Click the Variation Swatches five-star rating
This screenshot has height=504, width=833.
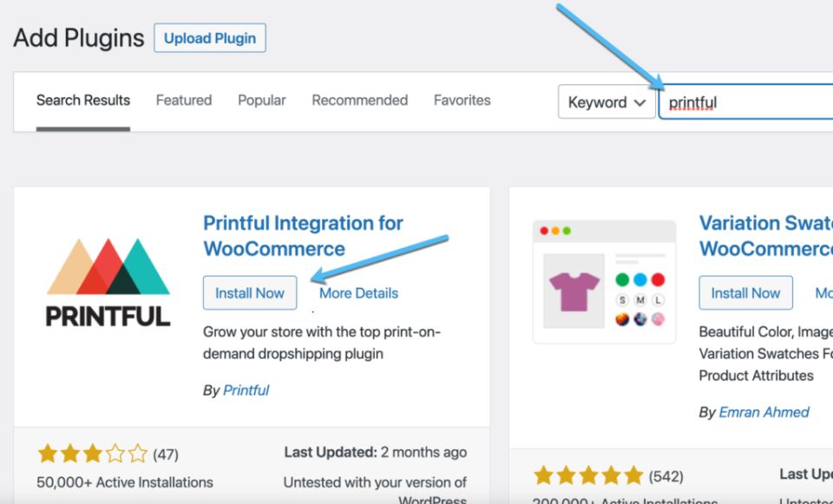click(x=588, y=475)
